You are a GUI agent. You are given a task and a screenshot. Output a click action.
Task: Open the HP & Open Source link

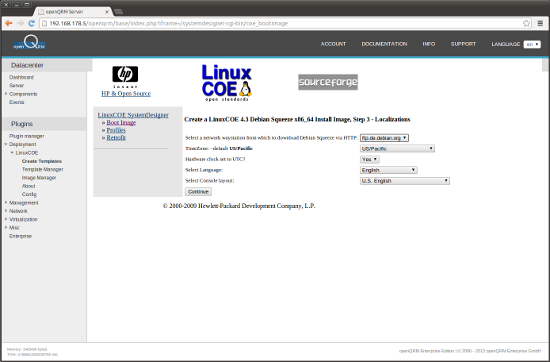(x=126, y=94)
